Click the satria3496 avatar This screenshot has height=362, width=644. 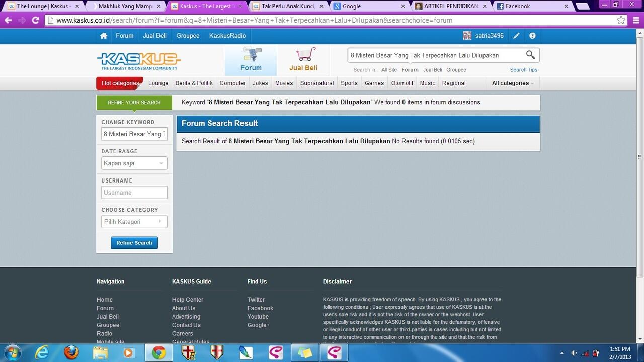467,36
